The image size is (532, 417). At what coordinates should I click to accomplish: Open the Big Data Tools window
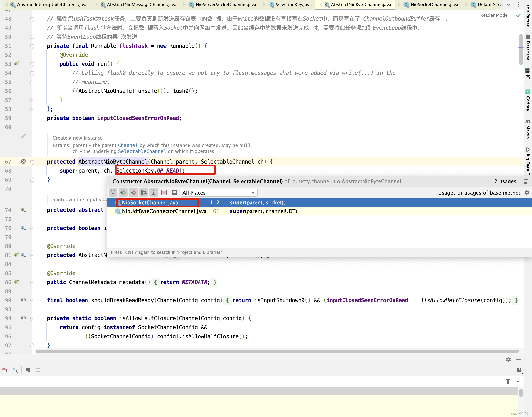click(528, 161)
